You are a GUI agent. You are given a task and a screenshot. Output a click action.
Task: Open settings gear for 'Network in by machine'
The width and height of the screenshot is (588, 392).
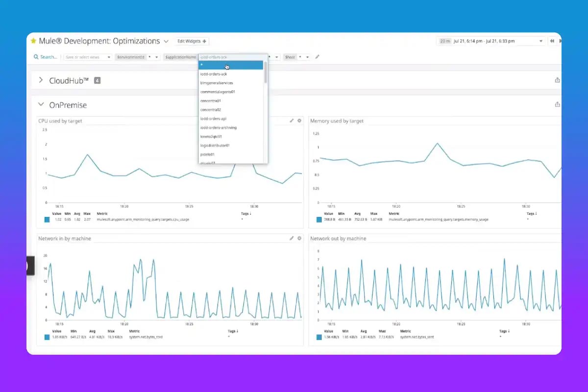coord(299,238)
